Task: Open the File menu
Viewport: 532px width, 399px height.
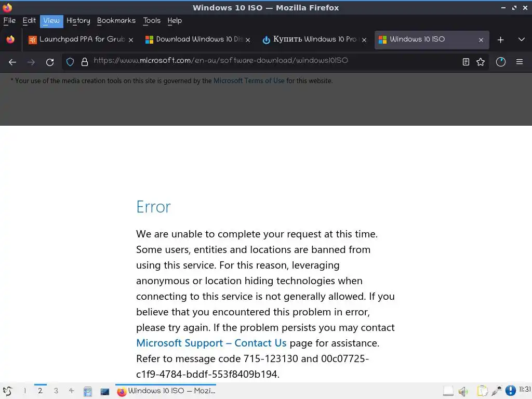Action: click(x=9, y=21)
